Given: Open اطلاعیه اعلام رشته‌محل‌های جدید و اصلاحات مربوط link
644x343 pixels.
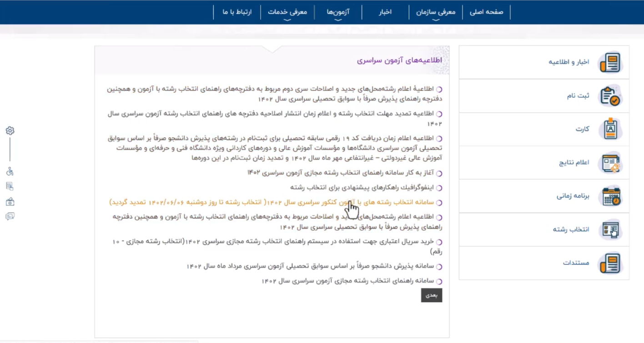Looking at the screenshot, I should 277,222.
